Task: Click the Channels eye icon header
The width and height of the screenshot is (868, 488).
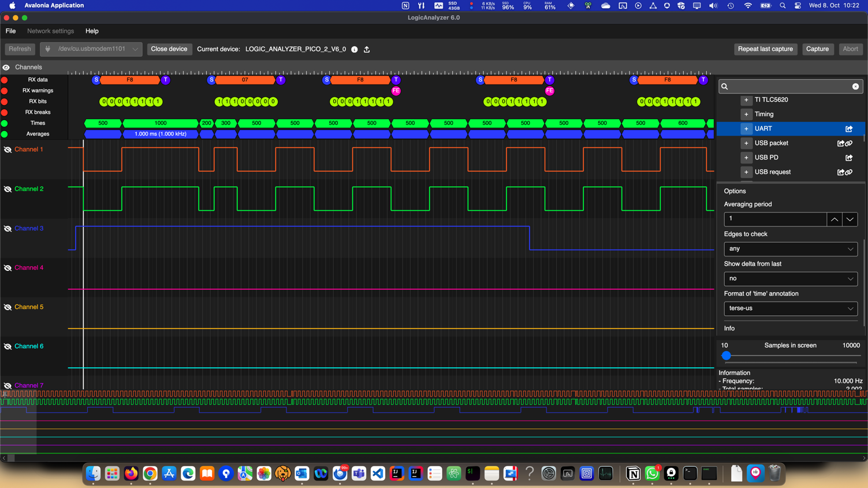Action: (x=6, y=68)
